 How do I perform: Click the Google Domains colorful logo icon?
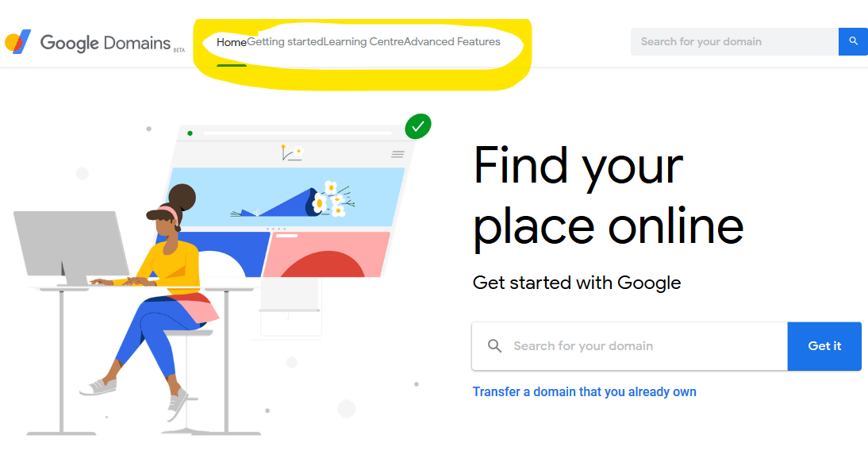[x=18, y=41]
